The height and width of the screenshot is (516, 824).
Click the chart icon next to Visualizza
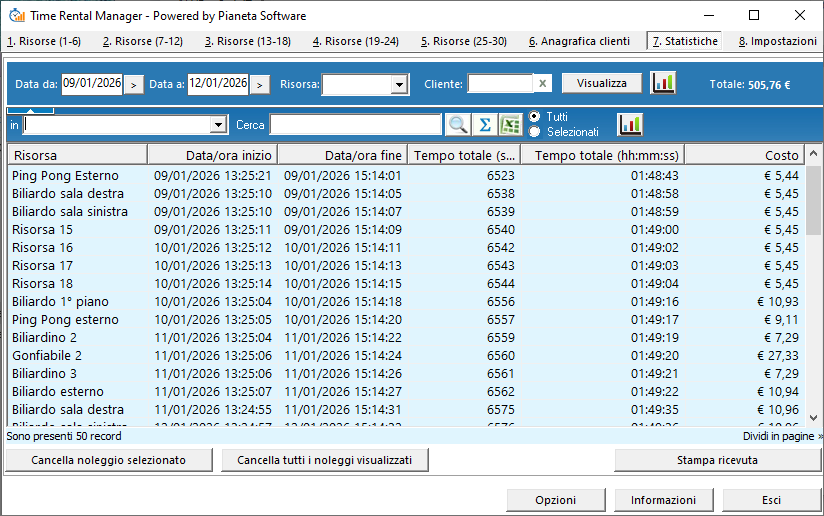tap(663, 83)
